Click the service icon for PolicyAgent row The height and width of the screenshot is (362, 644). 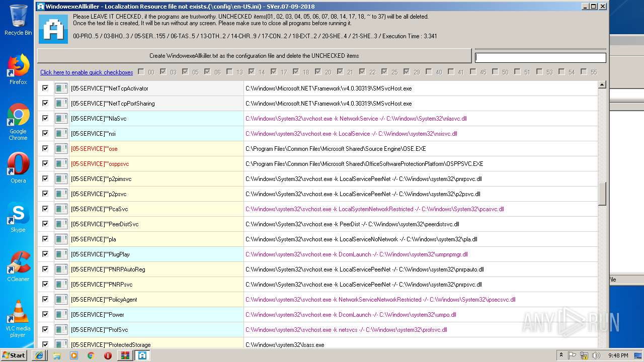pos(61,300)
